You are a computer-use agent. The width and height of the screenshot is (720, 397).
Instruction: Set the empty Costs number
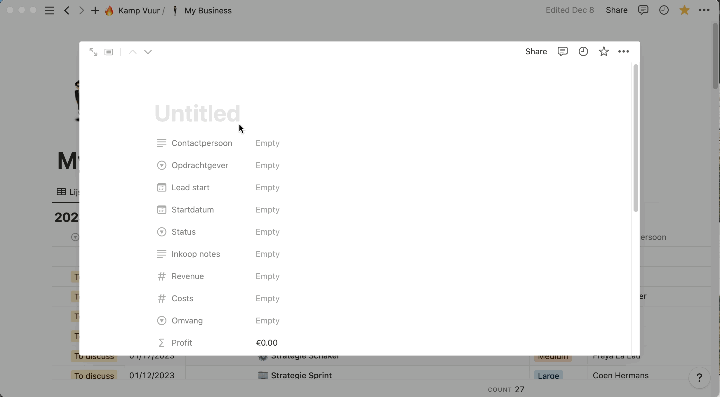coord(267,298)
